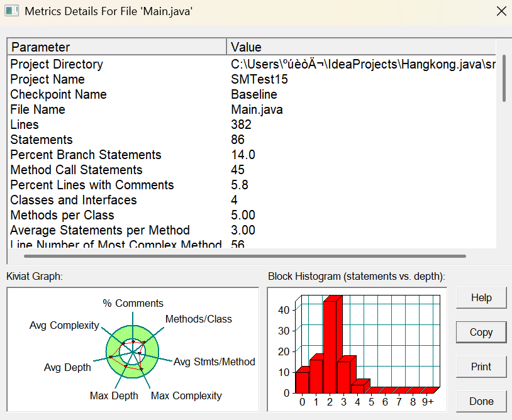
Task: Click the vertical scrollbar thumb of the list
Action: coord(504,79)
